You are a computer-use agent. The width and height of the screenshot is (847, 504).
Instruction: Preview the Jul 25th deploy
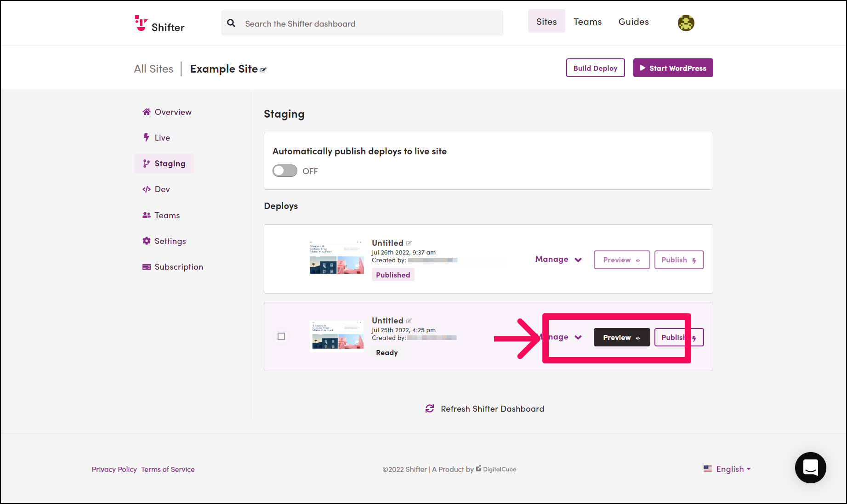click(622, 337)
